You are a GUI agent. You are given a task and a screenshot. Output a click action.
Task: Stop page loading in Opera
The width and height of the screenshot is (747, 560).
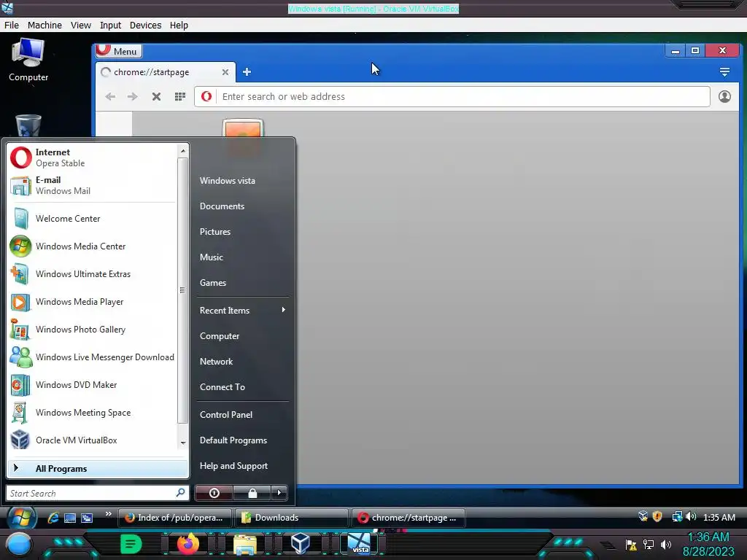tap(156, 97)
